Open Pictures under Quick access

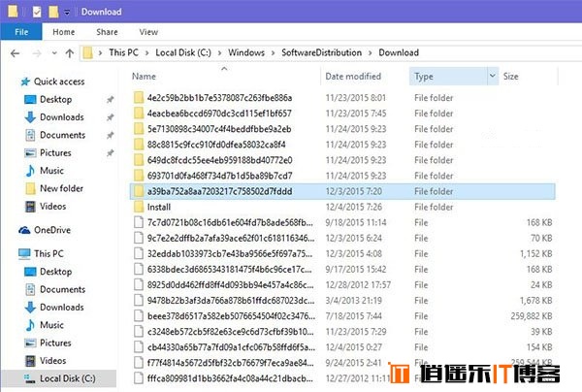[x=48, y=152]
